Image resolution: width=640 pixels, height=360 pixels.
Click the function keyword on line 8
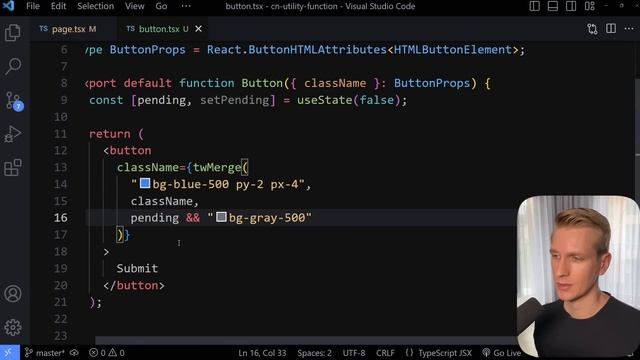[207, 83]
